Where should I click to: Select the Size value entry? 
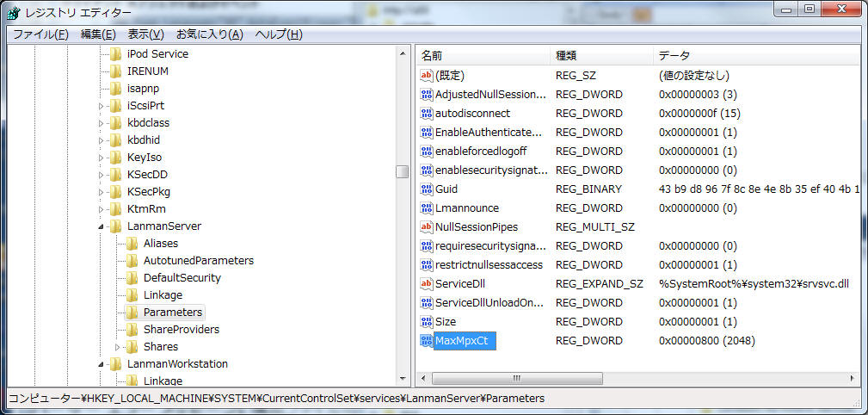pos(446,322)
